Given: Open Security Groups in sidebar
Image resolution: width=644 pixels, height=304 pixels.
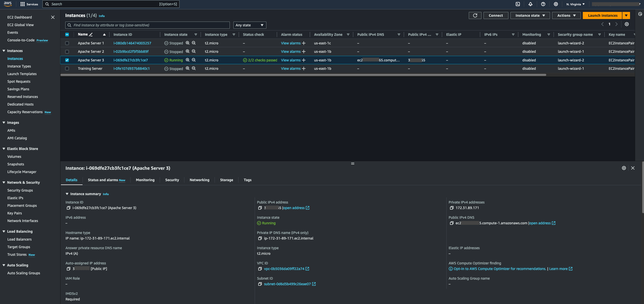Looking at the screenshot, I should click(x=20, y=190).
